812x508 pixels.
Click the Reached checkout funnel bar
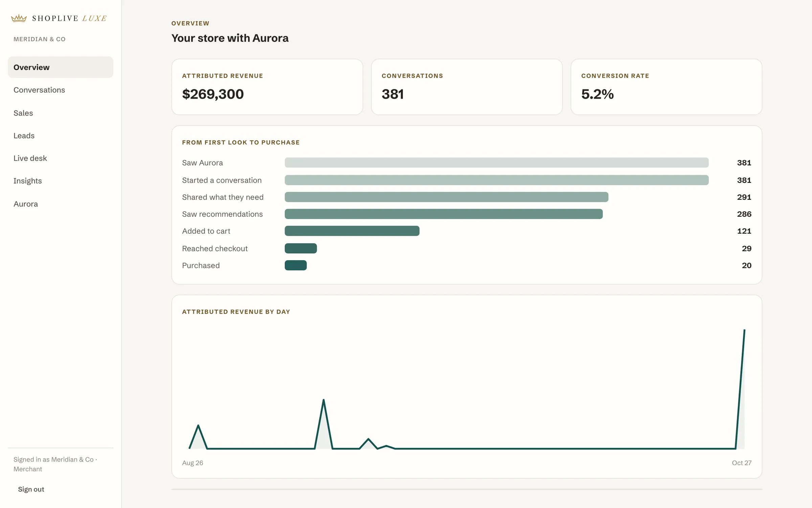[x=301, y=248]
